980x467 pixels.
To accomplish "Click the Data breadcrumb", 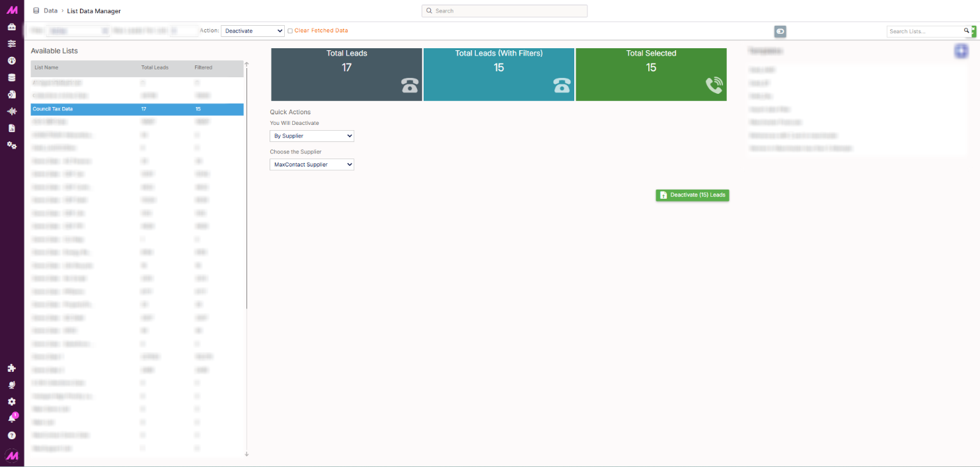I will [50, 11].
